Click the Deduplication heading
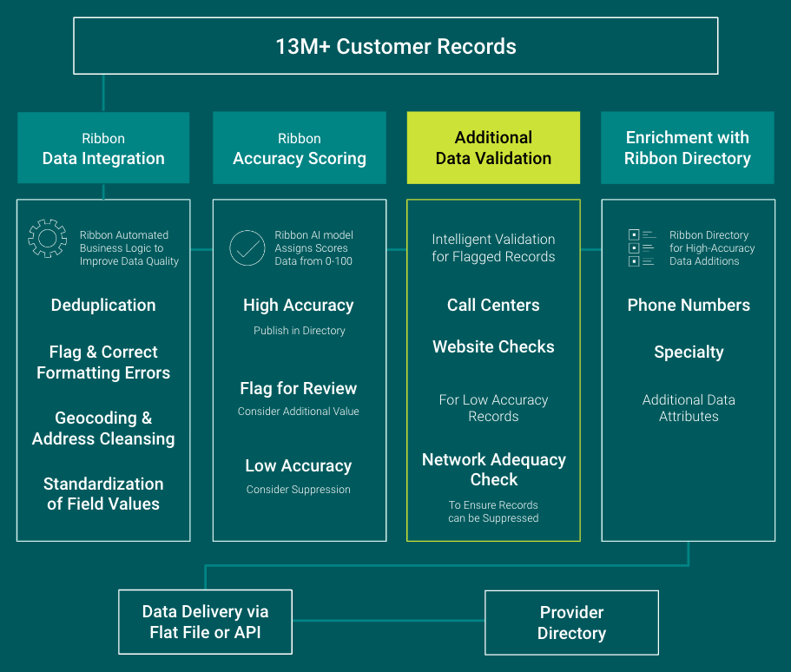 pos(103,306)
